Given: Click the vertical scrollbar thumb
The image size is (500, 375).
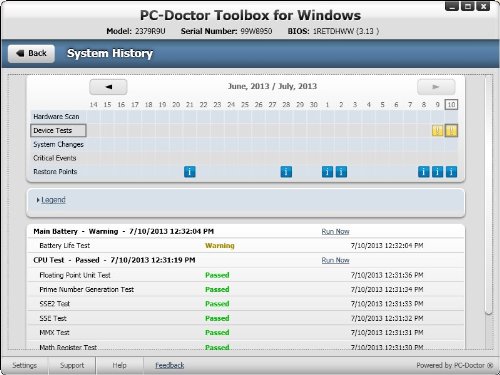Looking at the screenshot, I should tap(489, 195).
